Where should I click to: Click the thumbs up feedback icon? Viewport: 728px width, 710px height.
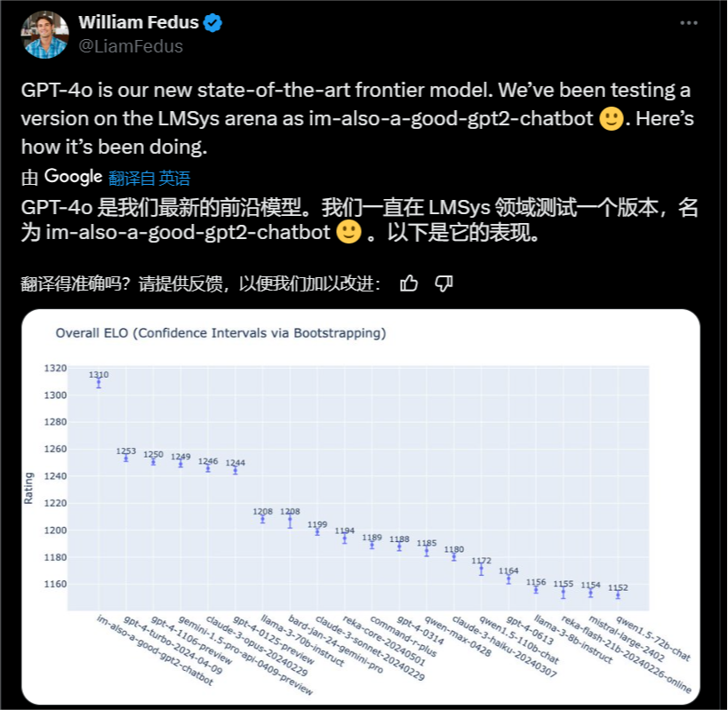[409, 283]
